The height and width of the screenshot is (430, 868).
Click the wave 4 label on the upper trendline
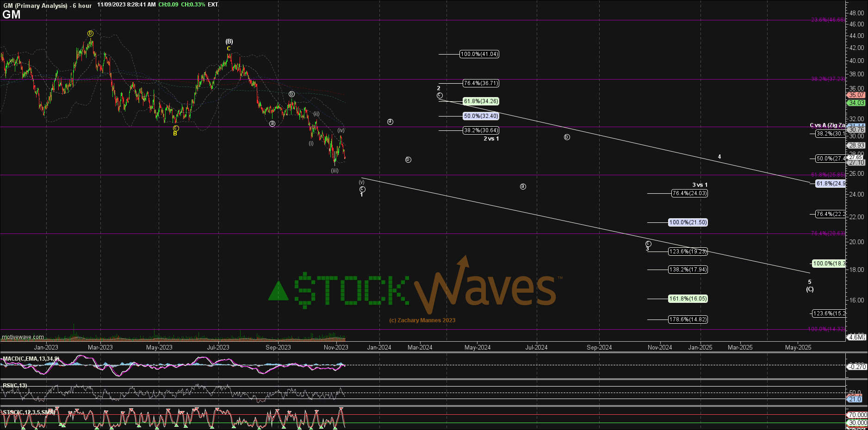[719, 157]
